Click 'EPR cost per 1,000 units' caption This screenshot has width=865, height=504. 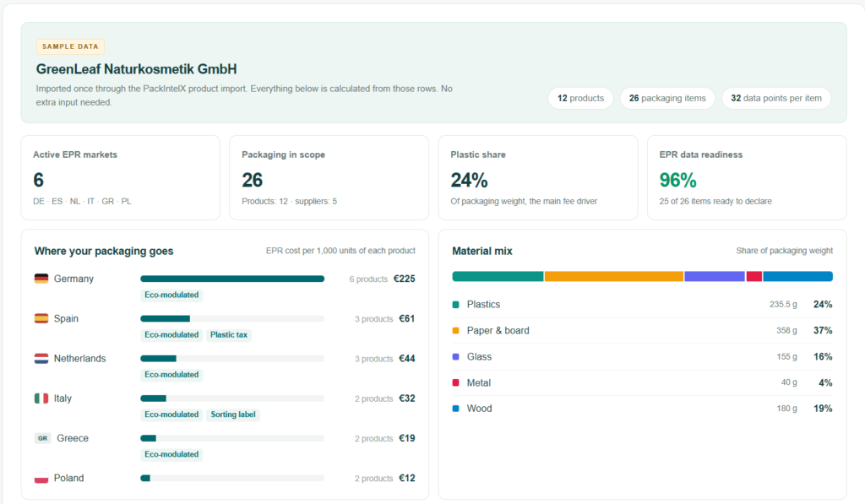340,251
